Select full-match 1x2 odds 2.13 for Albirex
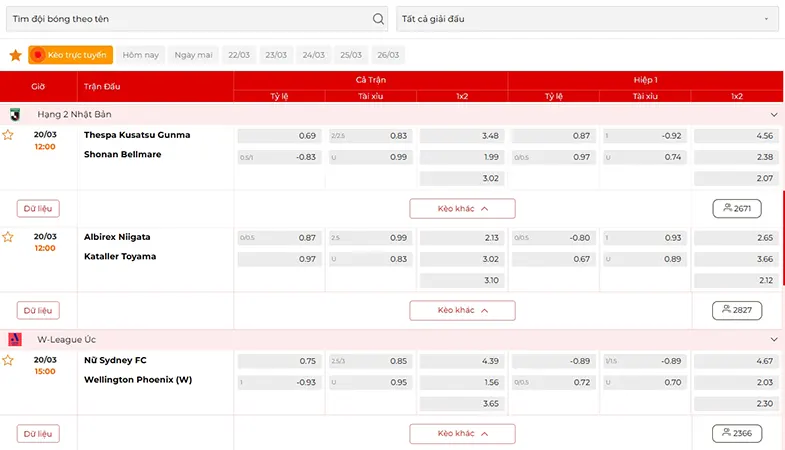 pos(462,238)
